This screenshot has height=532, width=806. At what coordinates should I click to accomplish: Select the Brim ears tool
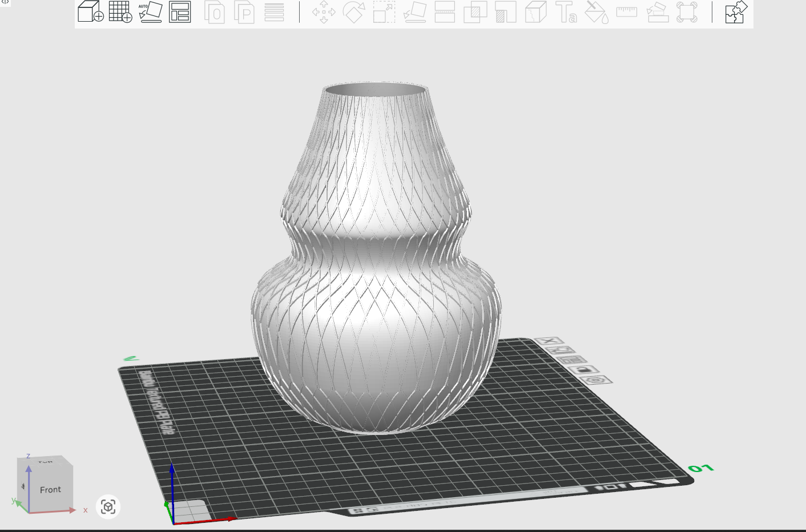687,12
